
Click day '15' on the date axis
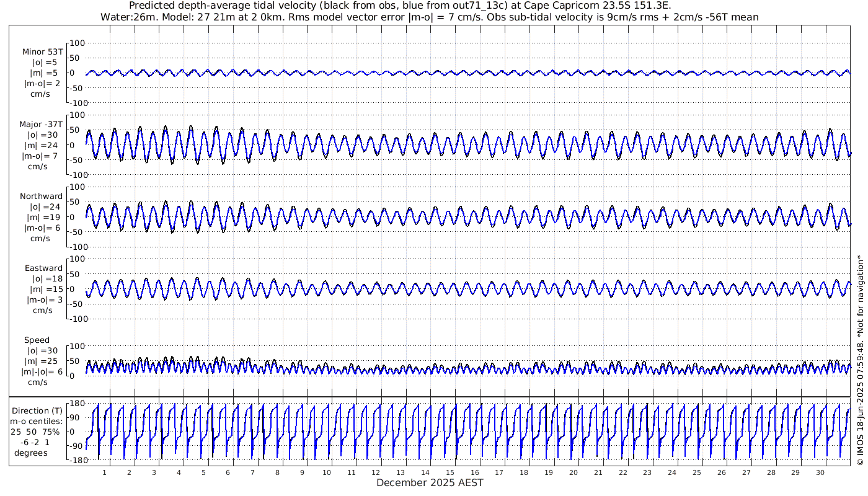pyautogui.click(x=450, y=472)
